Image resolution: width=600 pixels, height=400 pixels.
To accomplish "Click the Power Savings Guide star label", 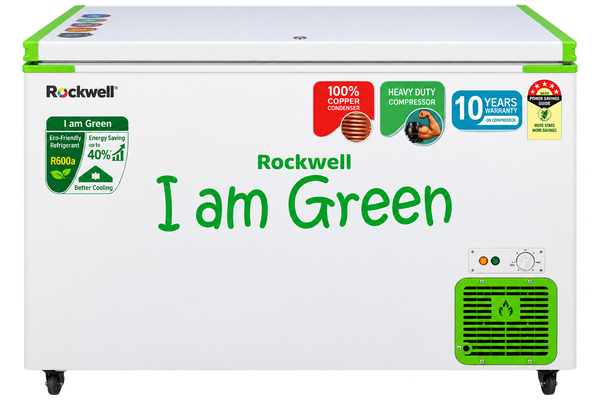I will click(544, 110).
